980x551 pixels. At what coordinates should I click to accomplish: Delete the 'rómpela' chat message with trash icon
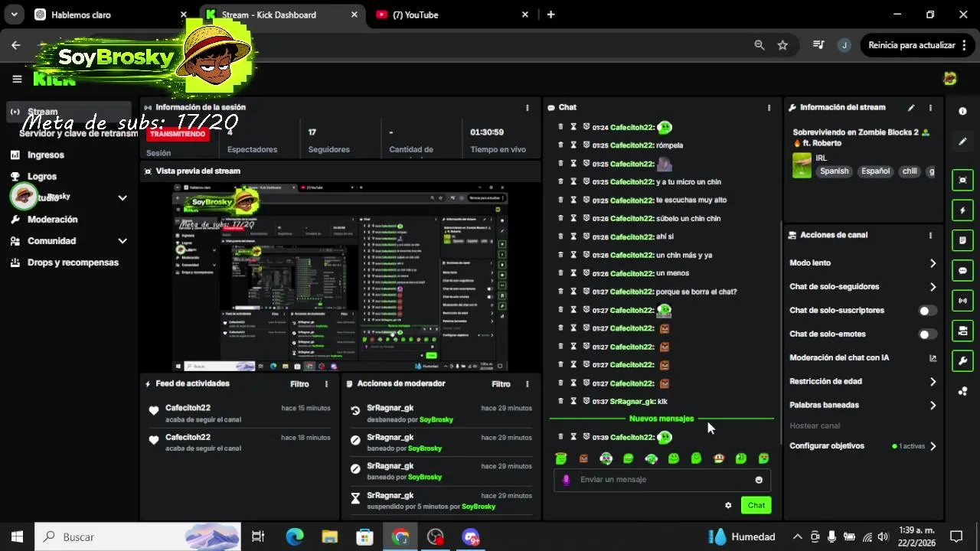click(560, 145)
